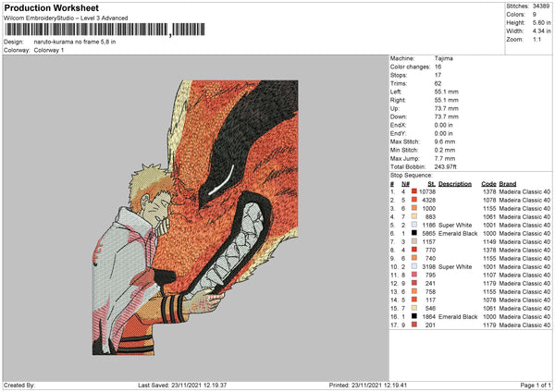The height and width of the screenshot is (392, 555).
Task: Click the Total Bobbin value 243.97ft
Action: [446, 166]
